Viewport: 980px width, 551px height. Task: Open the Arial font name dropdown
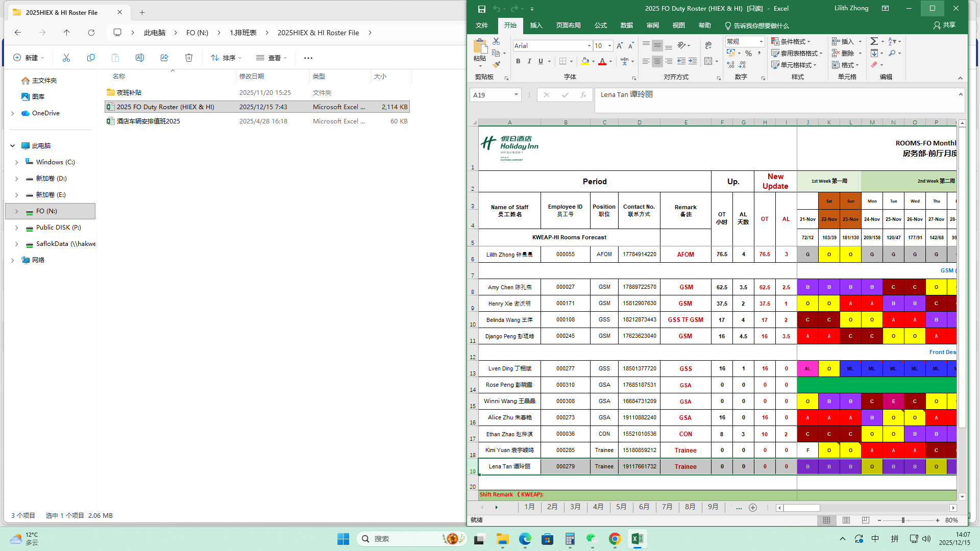click(589, 45)
